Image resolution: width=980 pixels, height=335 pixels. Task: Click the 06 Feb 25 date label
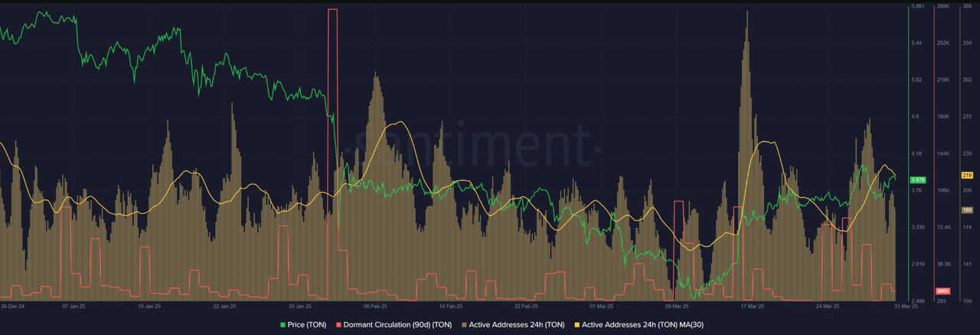[x=376, y=307]
